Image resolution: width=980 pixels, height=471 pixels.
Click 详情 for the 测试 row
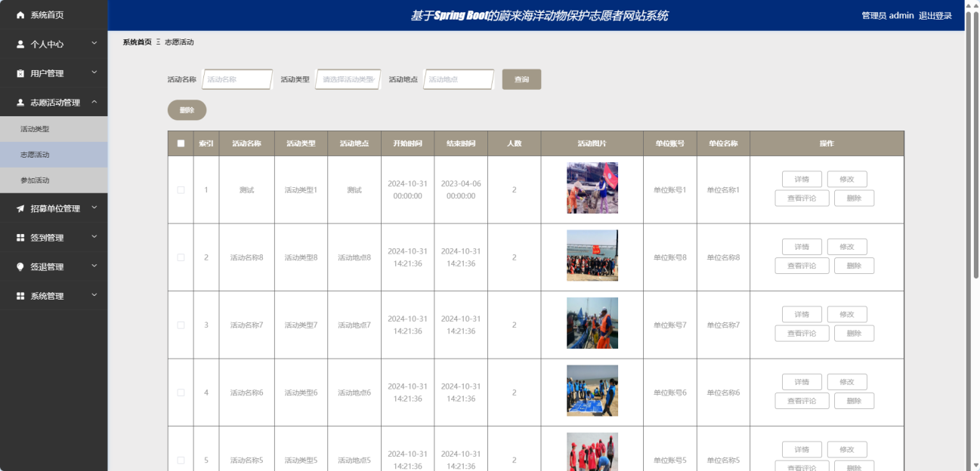click(x=802, y=180)
